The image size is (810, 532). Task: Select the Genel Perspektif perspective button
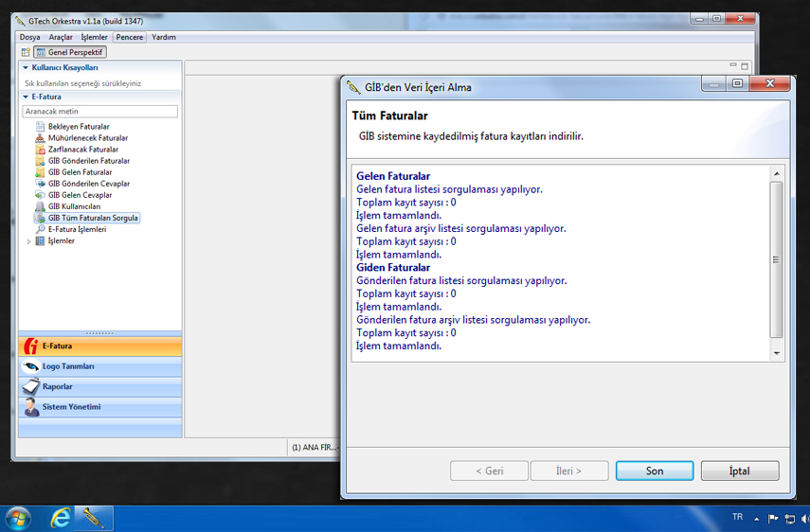[x=70, y=52]
